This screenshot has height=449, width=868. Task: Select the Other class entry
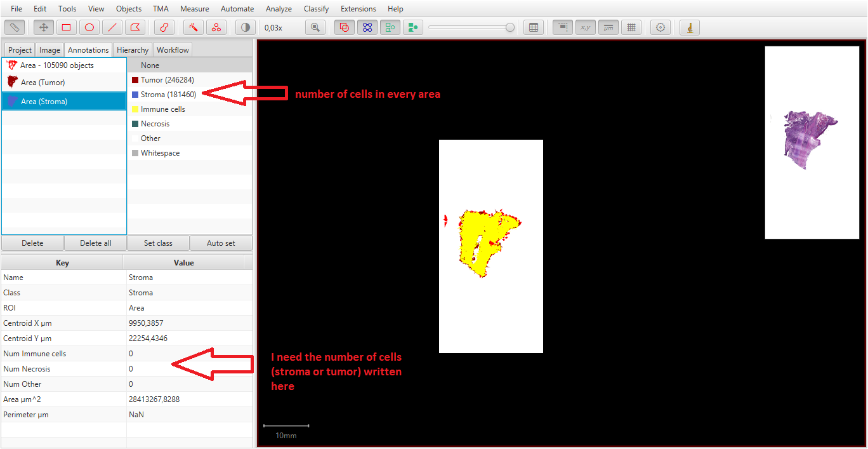click(190, 138)
